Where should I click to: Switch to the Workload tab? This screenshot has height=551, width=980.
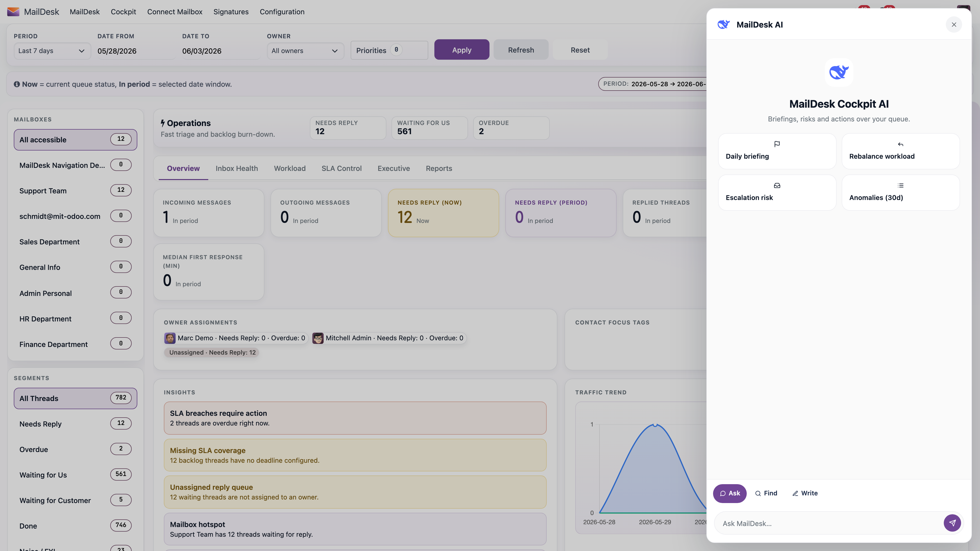289,168
